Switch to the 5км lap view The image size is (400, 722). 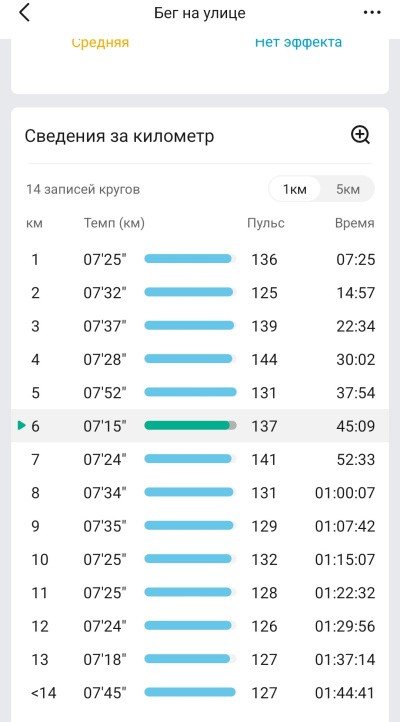[348, 189]
